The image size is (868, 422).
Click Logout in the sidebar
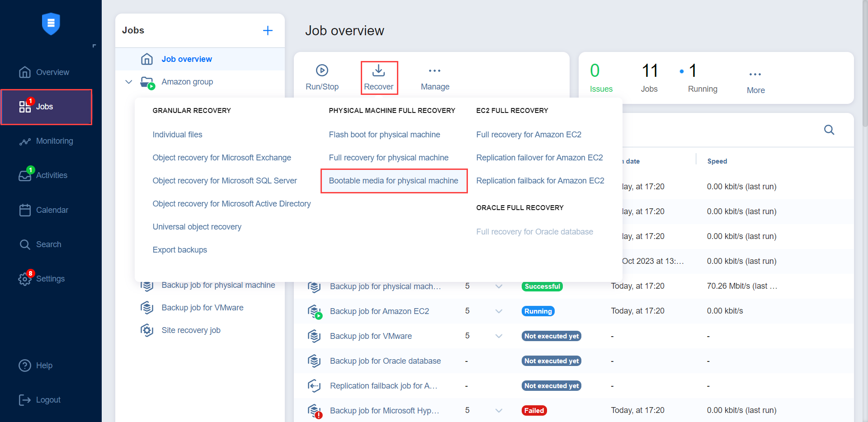coord(40,400)
